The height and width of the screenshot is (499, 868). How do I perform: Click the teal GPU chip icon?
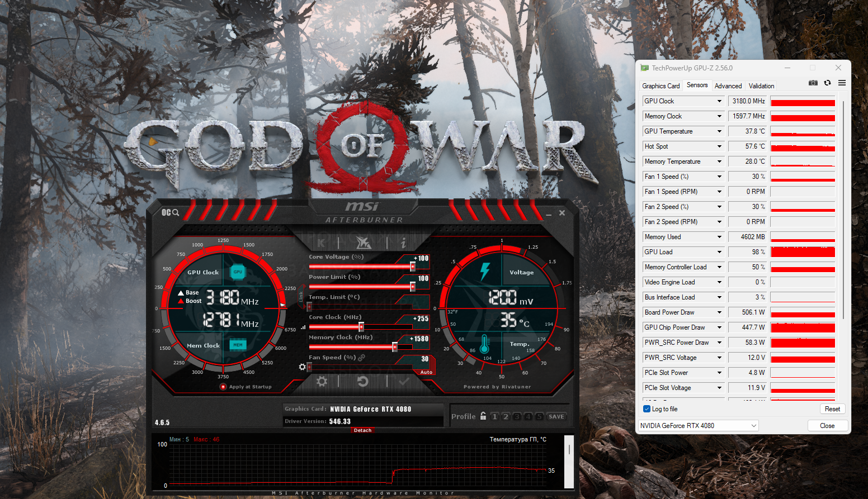point(238,272)
